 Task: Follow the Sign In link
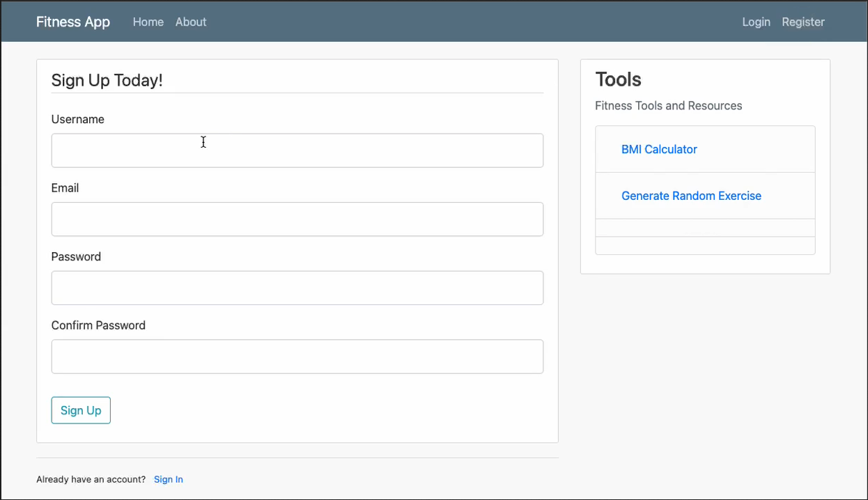pyautogui.click(x=169, y=479)
